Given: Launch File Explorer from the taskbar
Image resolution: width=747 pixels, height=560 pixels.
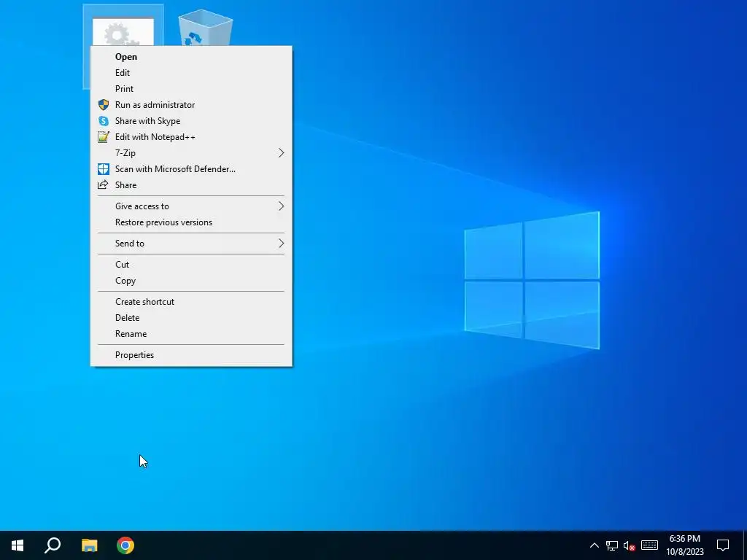Looking at the screenshot, I should point(89,545).
